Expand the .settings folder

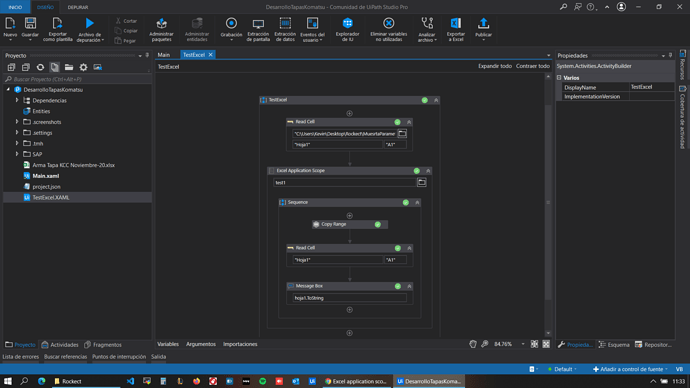pos(17,132)
